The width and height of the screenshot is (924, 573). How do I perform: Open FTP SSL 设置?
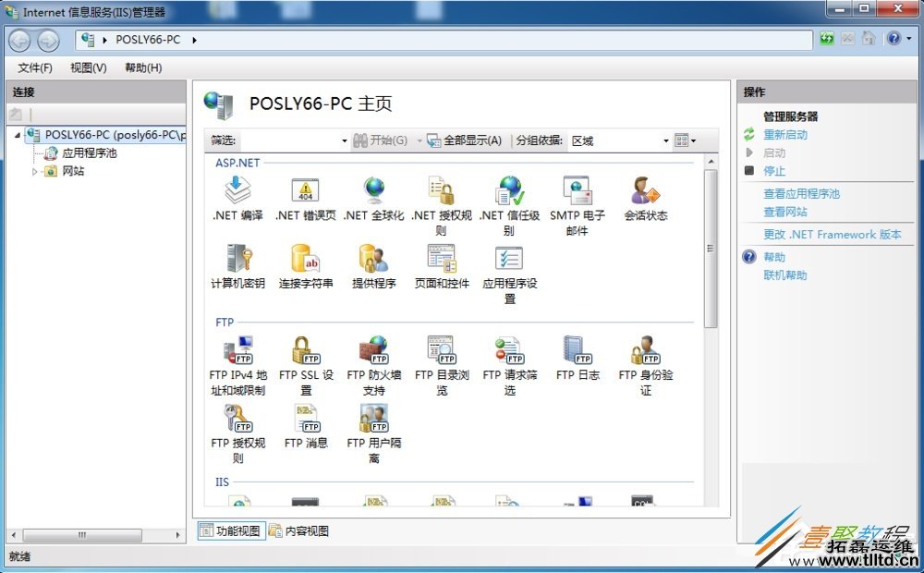pyautogui.click(x=305, y=356)
